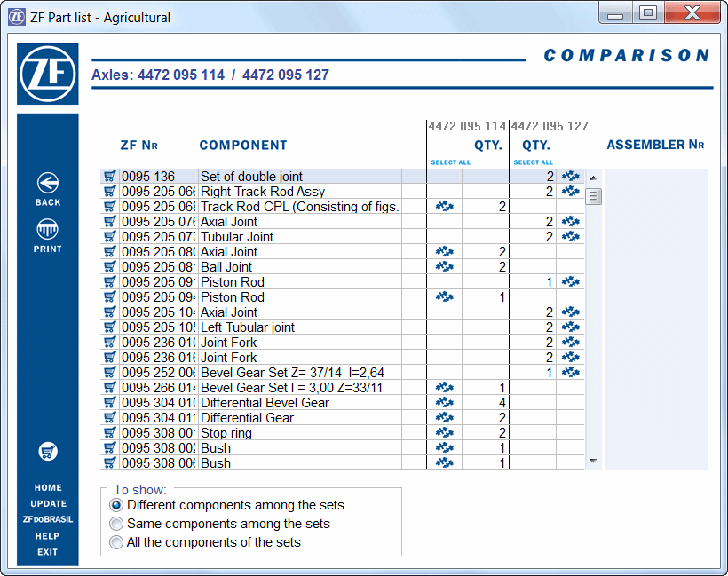728x576 pixels.
Task: Select 'Same components among the sets' option
Action: click(116, 524)
